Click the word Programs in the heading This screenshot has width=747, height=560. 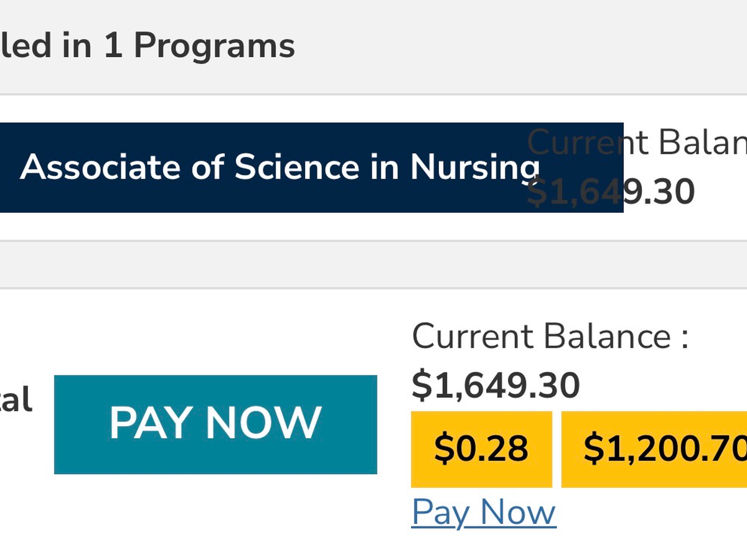click(x=214, y=47)
